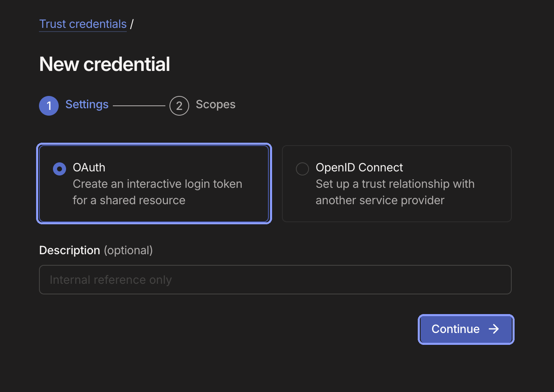Click the step 1 circle icon
The image size is (554, 392).
[x=49, y=106]
